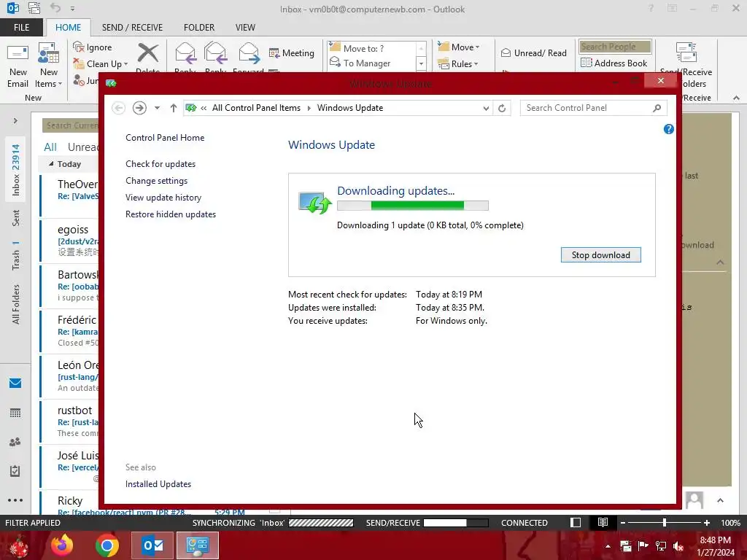Click the Meeting reply button in Outlook
Image resolution: width=747 pixels, height=560 pixels.
pos(292,52)
